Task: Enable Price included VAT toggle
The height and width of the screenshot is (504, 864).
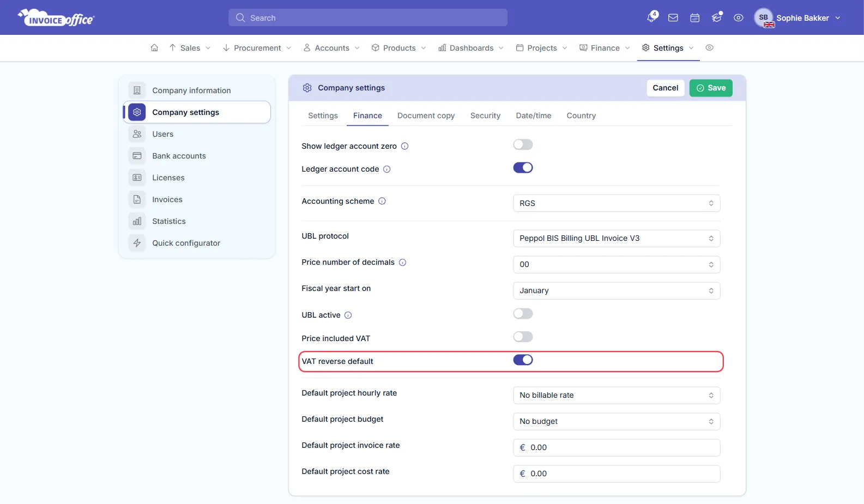Action: pyautogui.click(x=523, y=337)
